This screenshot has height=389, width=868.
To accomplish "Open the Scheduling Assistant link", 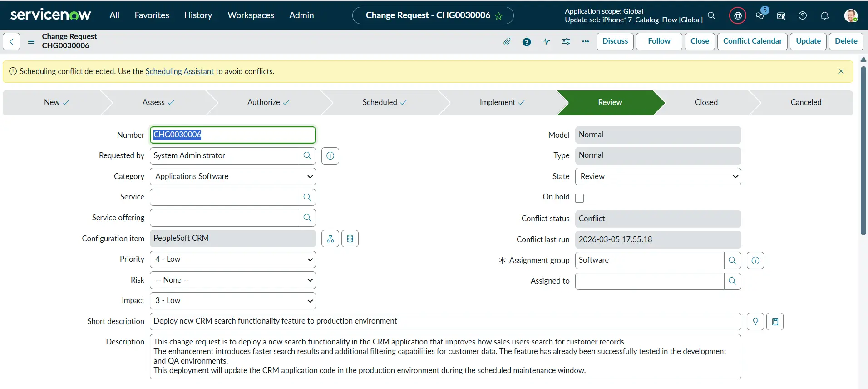I will pos(179,71).
